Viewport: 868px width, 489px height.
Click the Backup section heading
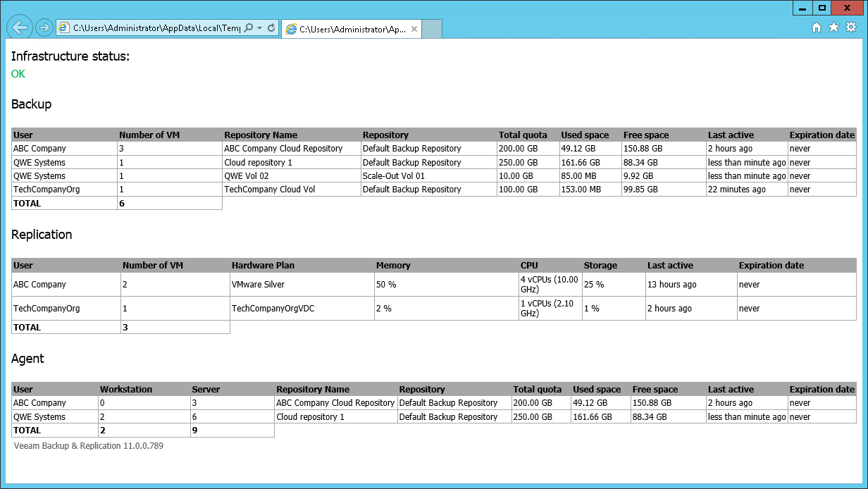(x=32, y=104)
